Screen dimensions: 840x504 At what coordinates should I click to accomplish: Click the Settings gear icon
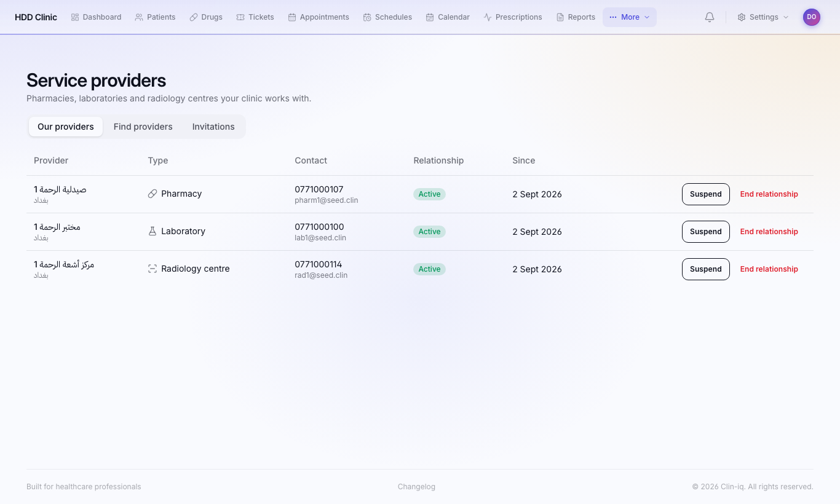pyautogui.click(x=742, y=17)
